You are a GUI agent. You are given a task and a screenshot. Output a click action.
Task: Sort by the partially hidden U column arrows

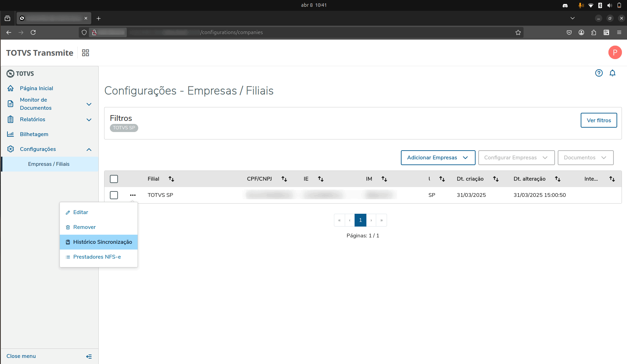point(442,179)
